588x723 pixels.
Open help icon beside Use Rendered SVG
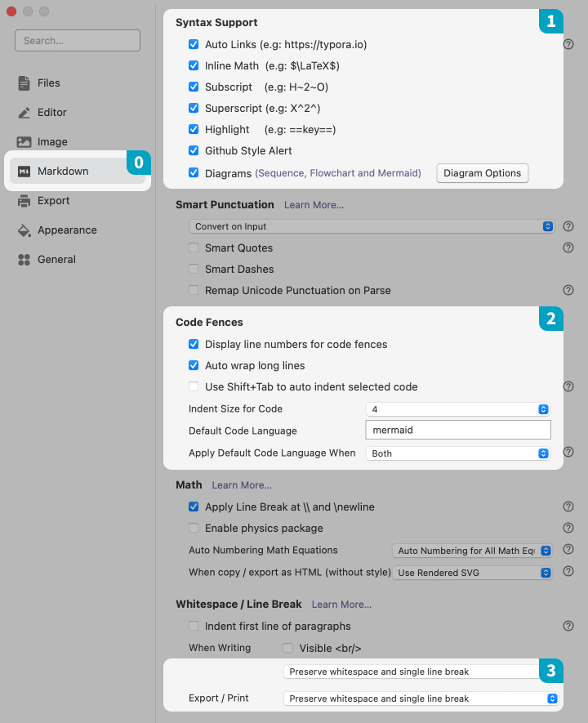568,571
